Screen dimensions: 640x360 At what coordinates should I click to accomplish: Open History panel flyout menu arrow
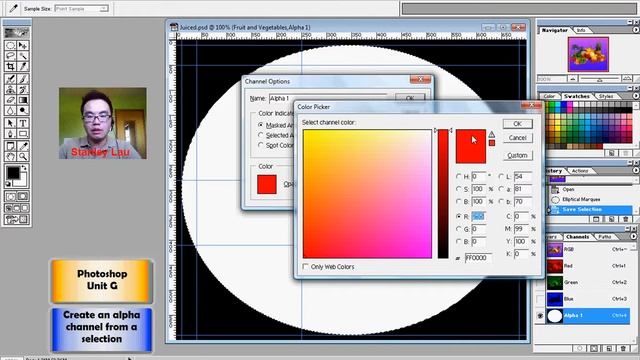point(635,171)
